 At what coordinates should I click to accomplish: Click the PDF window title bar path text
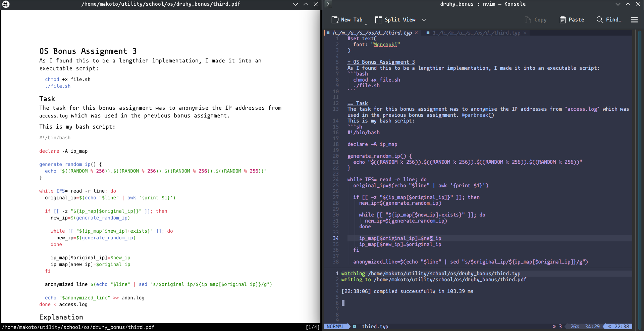(x=161, y=4)
